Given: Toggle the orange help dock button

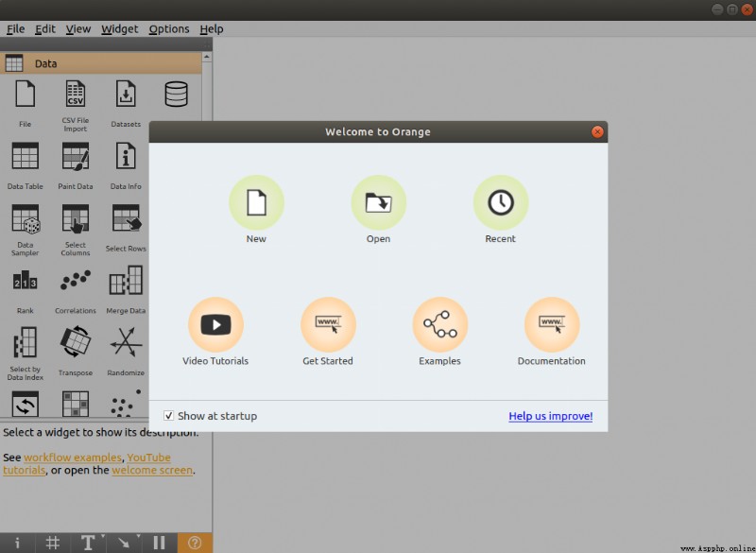Looking at the screenshot, I should tap(195, 543).
